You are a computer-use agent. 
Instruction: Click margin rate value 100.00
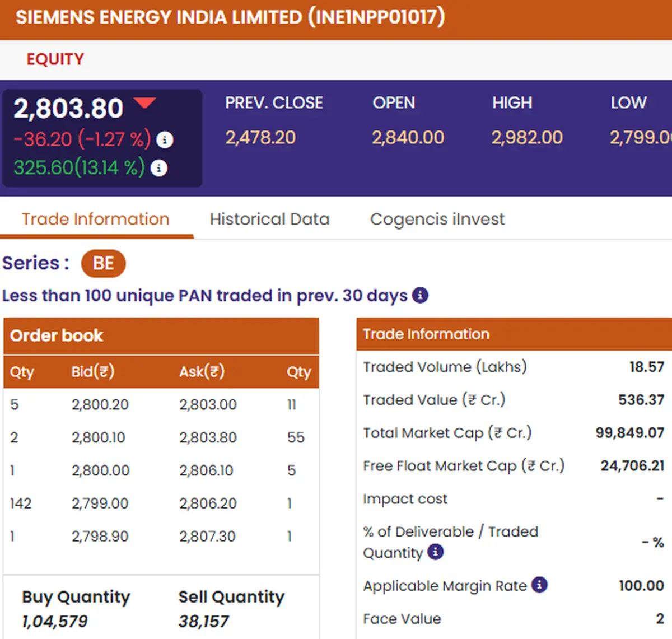pyautogui.click(x=642, y=586)
